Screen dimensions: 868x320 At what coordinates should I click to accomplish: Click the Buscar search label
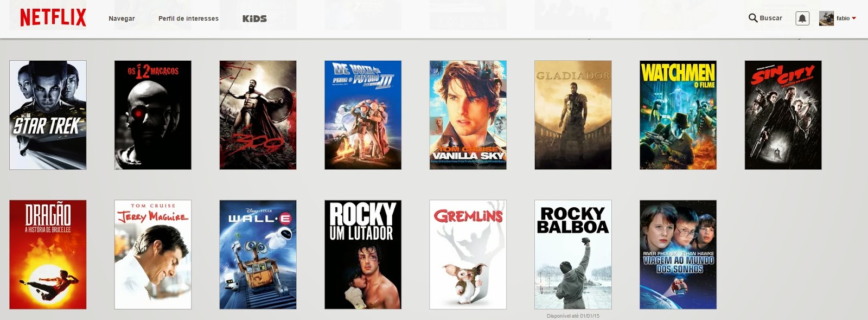771,18
